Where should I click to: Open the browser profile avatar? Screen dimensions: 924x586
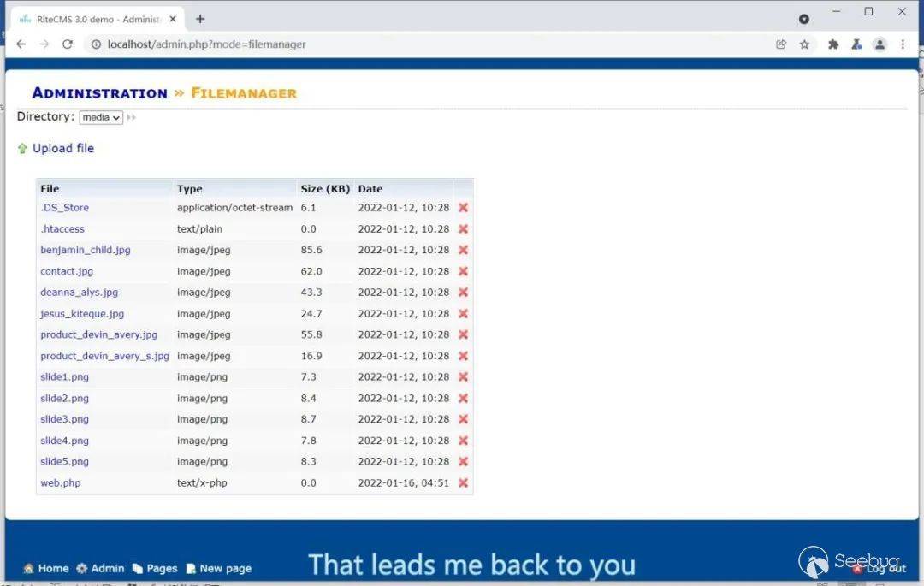coord(880,44)
